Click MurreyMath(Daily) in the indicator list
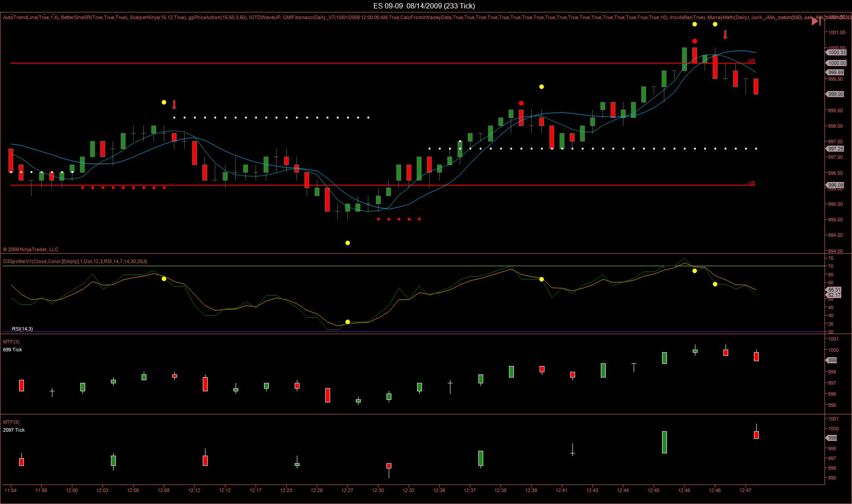The height and width of the screenshot is (504, 852). [x=728, y=17]
